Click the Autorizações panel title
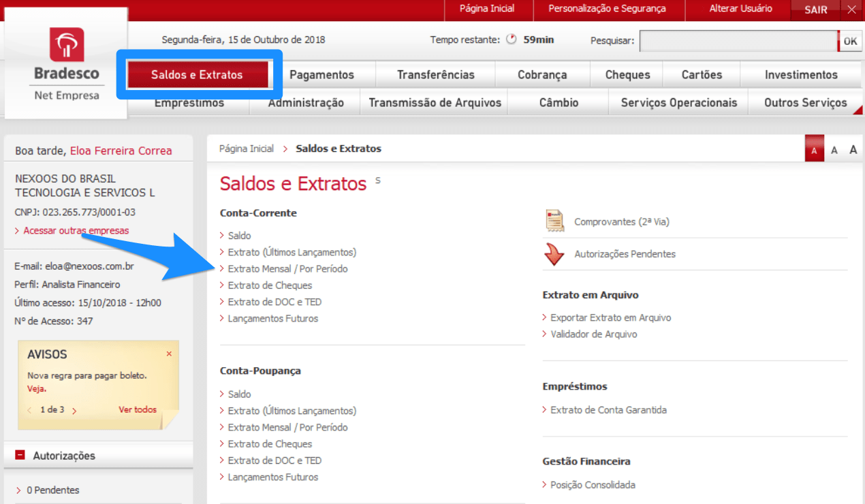 coord(64,456)
